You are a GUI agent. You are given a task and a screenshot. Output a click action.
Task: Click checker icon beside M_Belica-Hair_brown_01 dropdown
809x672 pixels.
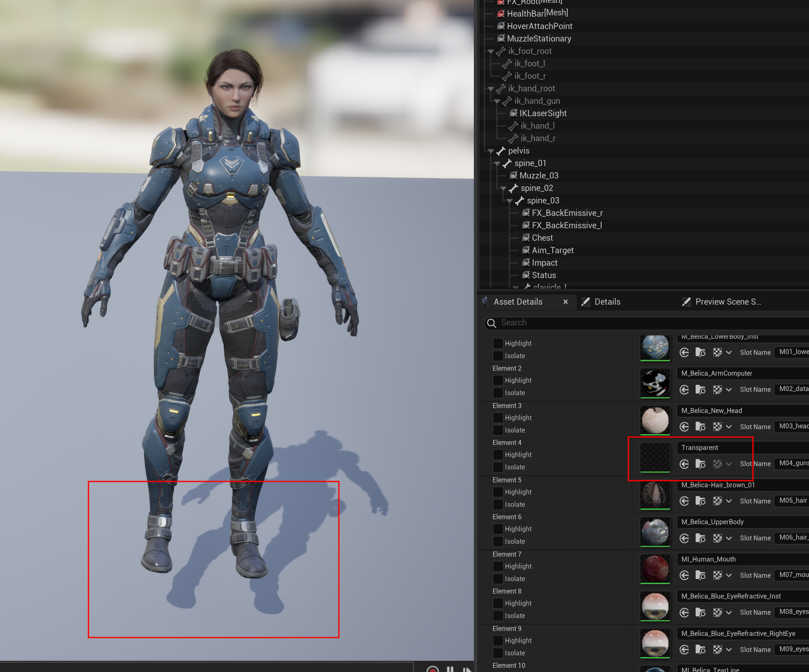pyautogui.click(x=717, y=501)
